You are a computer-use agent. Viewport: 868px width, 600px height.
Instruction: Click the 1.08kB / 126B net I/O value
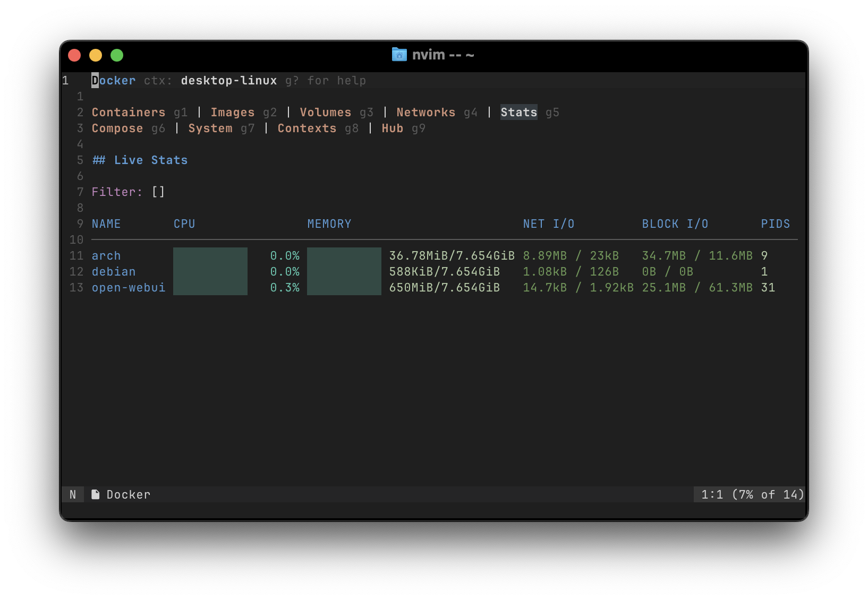[571, 272]
